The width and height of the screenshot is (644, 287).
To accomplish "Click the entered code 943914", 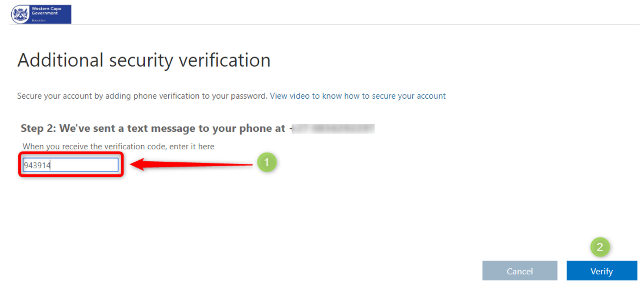I will point(37,165).
